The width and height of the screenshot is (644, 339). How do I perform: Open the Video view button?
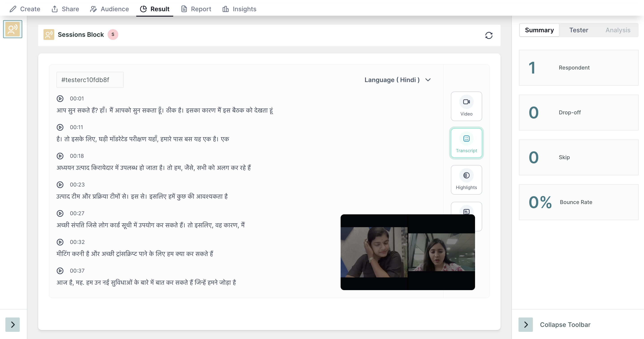(x=466, y=106)
